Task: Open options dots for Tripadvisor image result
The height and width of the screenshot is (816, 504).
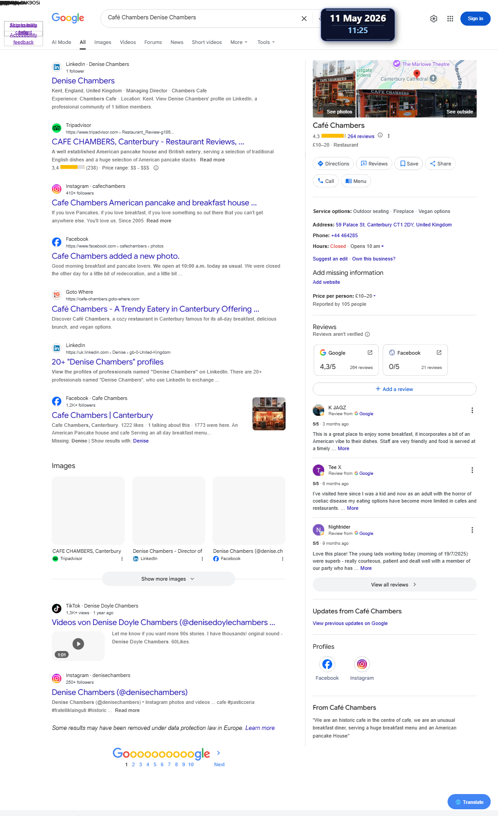Action: coord(122,559)
